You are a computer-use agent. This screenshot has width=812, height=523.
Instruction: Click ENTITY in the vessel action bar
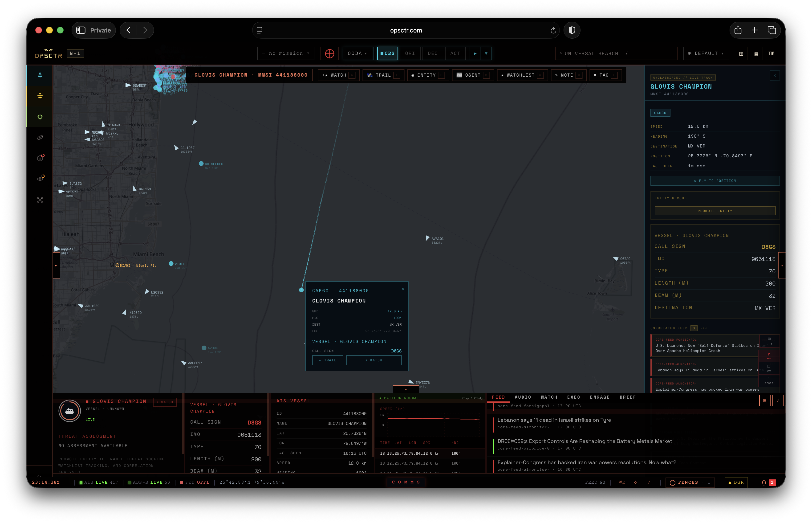(x=428, y=75)
